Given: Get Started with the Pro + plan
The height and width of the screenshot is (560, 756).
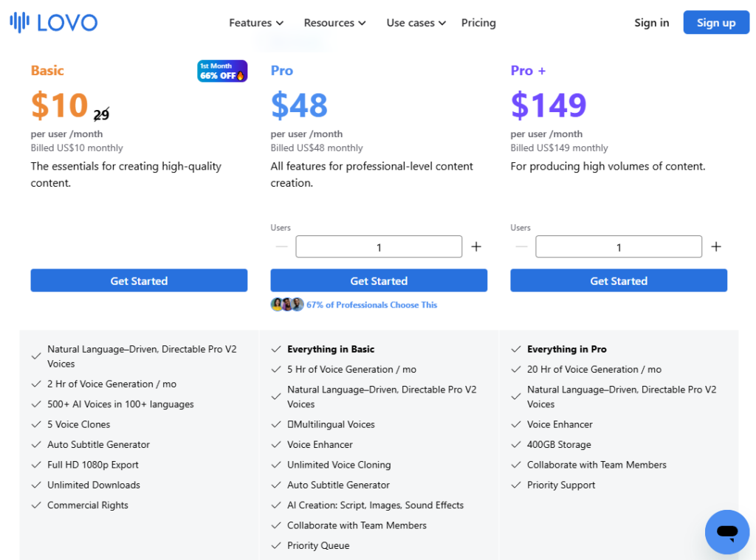Looking at the screenshot, I should [x=619, y=280].
